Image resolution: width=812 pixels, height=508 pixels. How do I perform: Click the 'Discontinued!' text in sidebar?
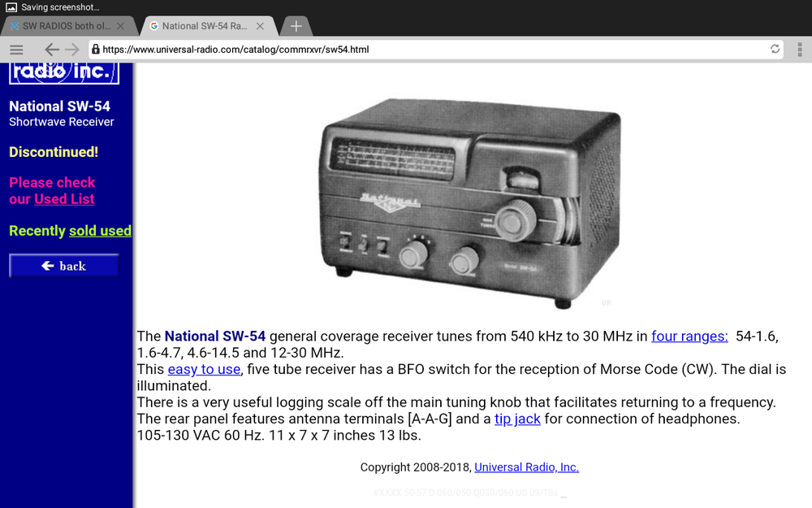[x=54, y=152]
